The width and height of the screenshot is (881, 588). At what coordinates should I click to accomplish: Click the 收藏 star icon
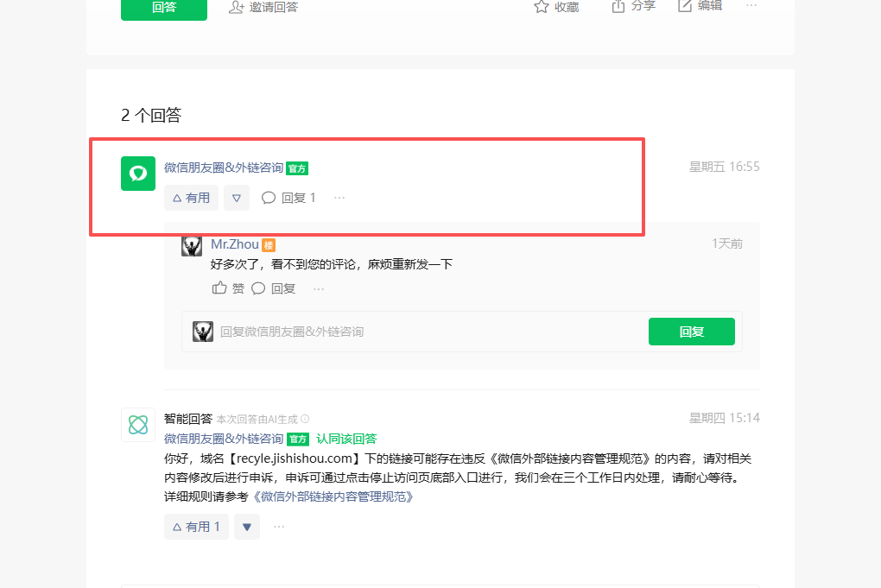coord(541,7)
